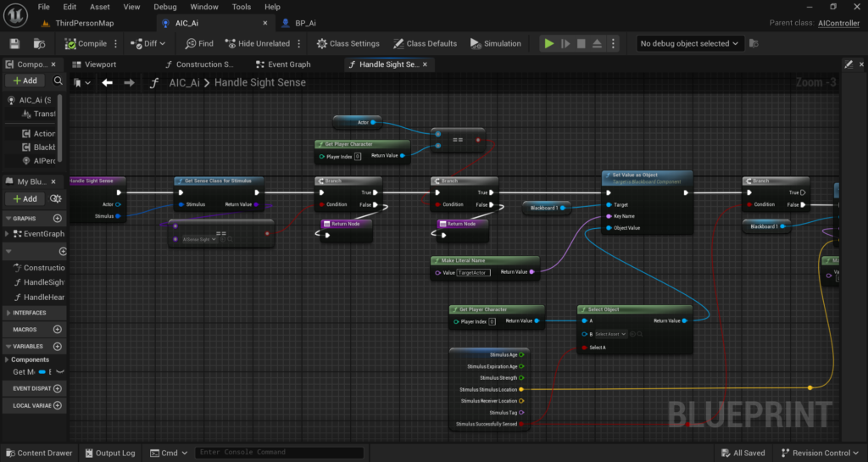
Task: Collapse the GRAPHS section
Action: pyautogui.click(x=8, y=219)
